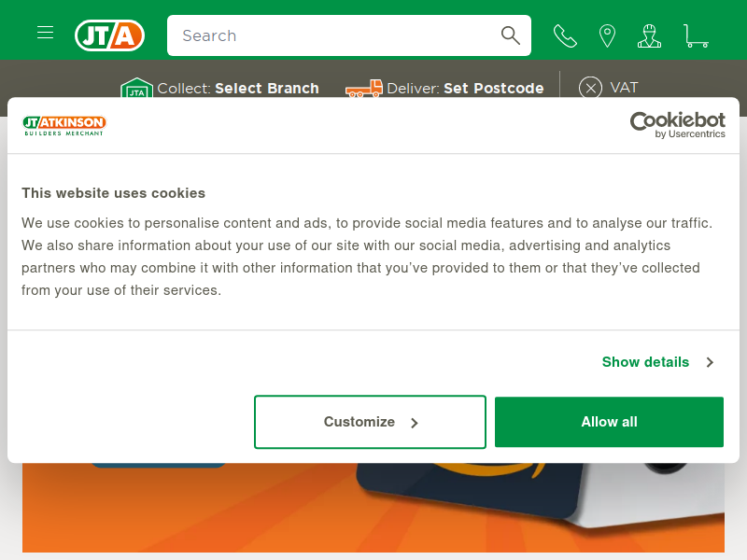Image resolution: width=747 pixels, height=560 pixels.
Task: Click the orange delivery truck icon
Action: [x=364, y=88]
